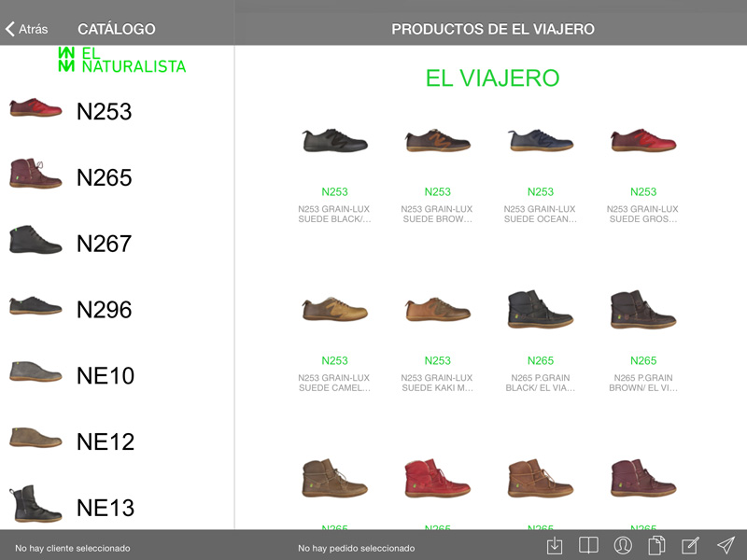The height and width of the screenshot is (560, 747).
Task: Open the brown N265 boot above 'BROWN/ EL VI…'
Action: 643,309
